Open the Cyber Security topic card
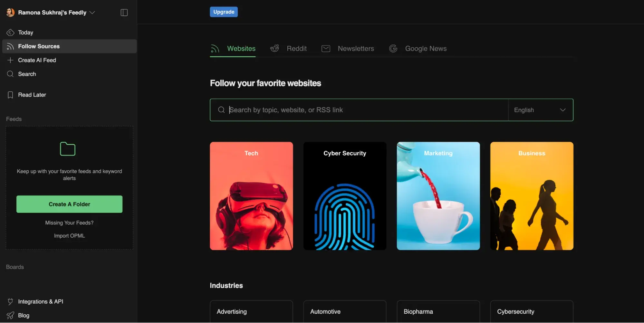644x323 pixels. click(x=345, y=196)
